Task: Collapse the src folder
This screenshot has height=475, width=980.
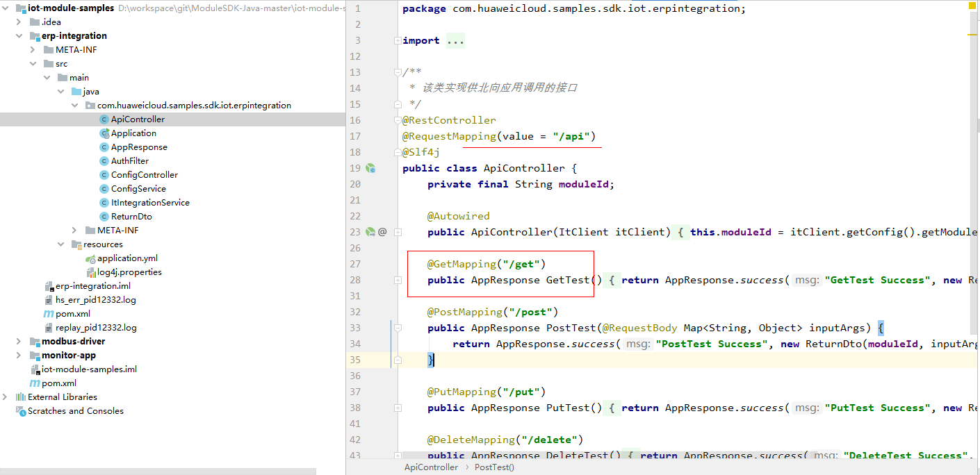Action: tap(33, 64)
